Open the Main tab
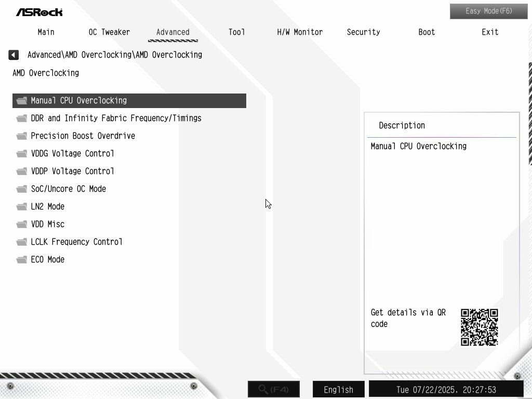This screenshot has height=399, width=532. 46,32
